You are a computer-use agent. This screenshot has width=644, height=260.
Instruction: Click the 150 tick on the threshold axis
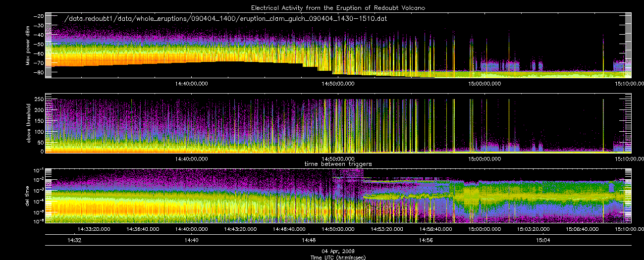click(x=39, y=120)
